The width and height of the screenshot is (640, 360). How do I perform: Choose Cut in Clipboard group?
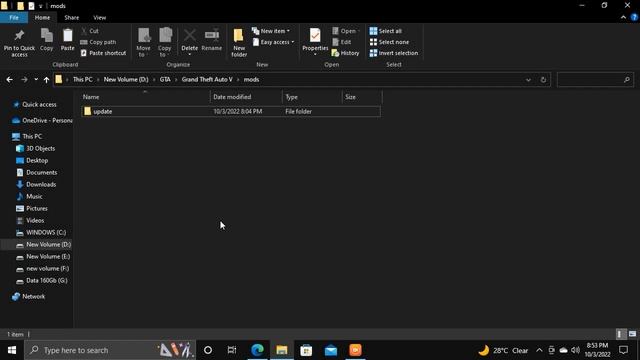(x=90, y=31)
